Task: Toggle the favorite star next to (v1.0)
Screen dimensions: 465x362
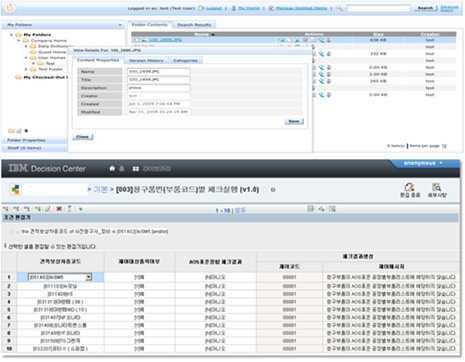Action: (265, 190)
